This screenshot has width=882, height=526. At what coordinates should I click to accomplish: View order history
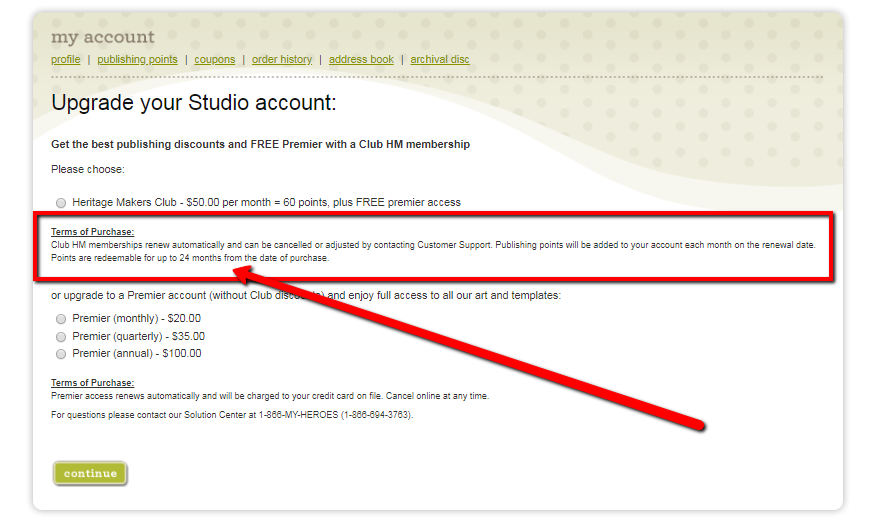coord(282,60)
